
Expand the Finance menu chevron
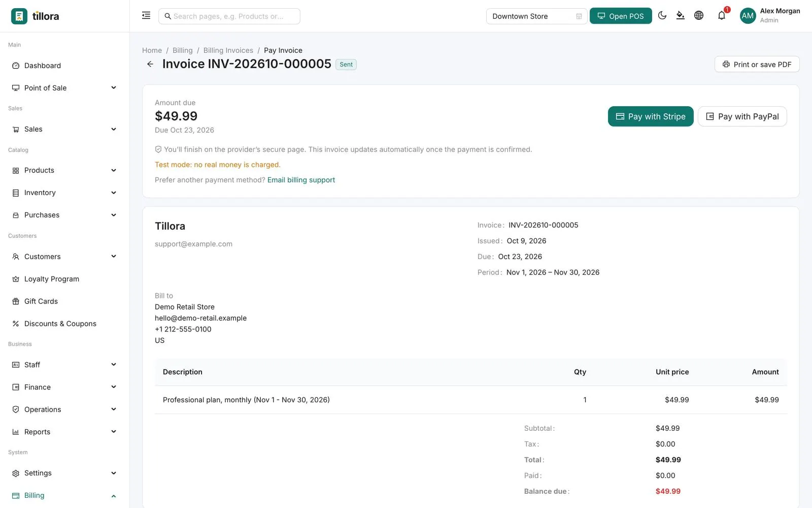click(114, 387)
